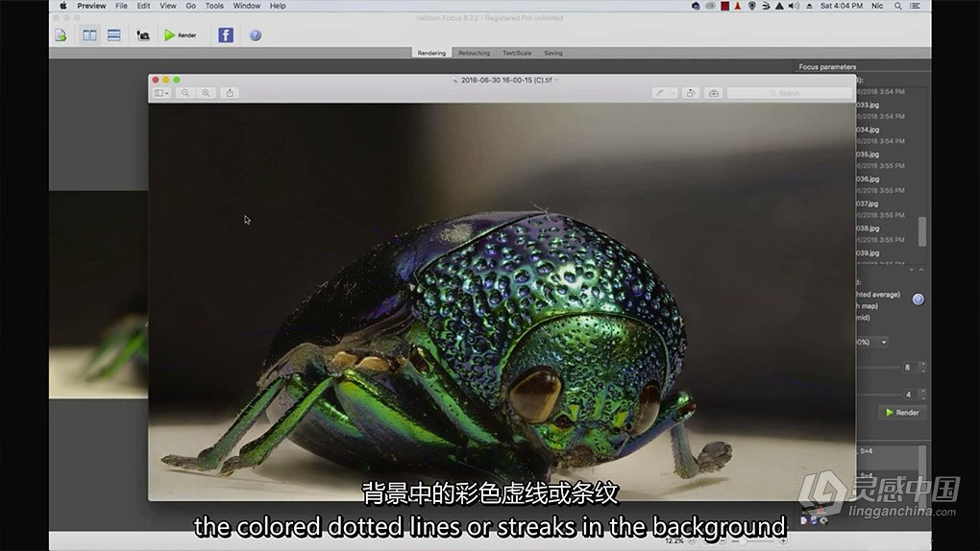
Task: Select the weighted average rendering method option
Action: (x=878, y=295)
